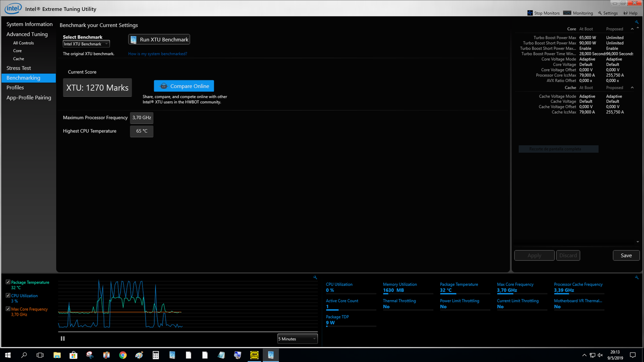Open App-Profile Pairing in the sidebar
Image resolution: width=644 pixels, height=362 pixels.
click(x=29, y=98)
